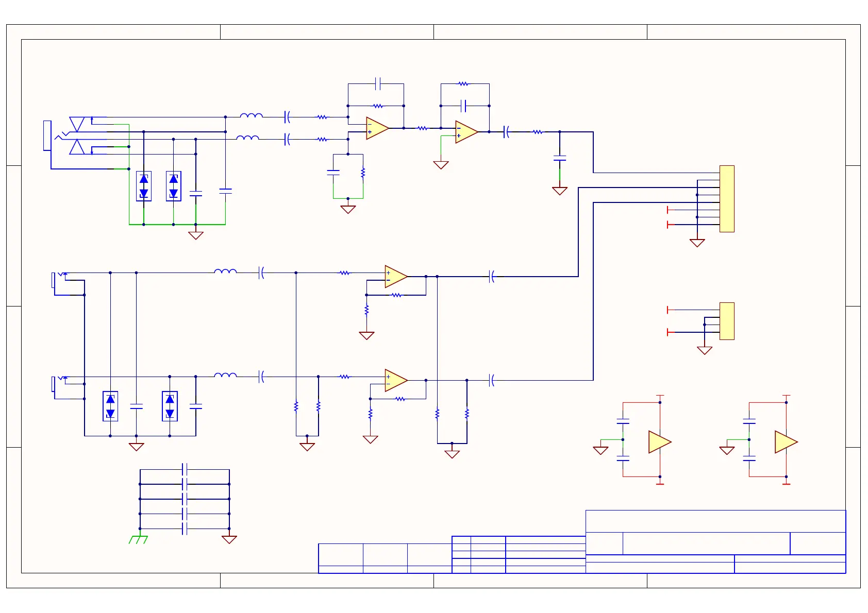The image size is (868, 613).
Task: Select the inductor on the bottom channel input
Action: pos(225,375)
